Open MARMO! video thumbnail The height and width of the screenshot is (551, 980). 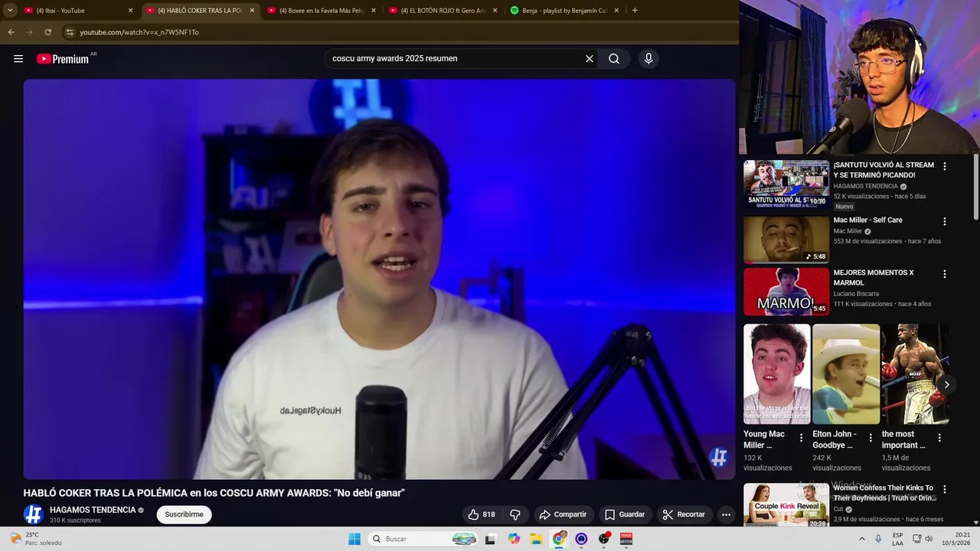pyautogui.click(x=786, y=292)
